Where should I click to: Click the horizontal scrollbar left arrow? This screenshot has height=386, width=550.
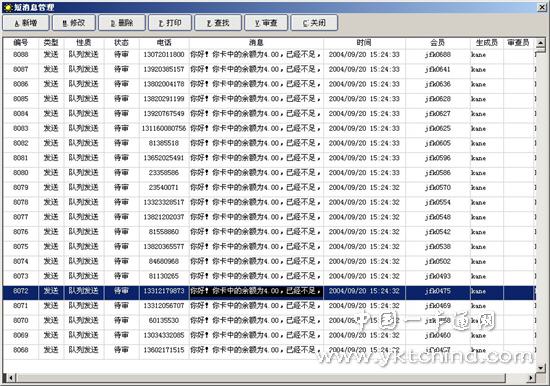tap(11, 378)
